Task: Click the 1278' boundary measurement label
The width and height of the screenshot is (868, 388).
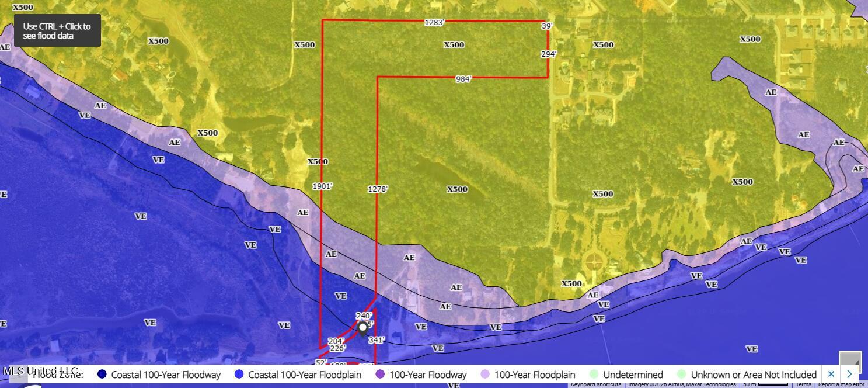Action: (378, 189)
